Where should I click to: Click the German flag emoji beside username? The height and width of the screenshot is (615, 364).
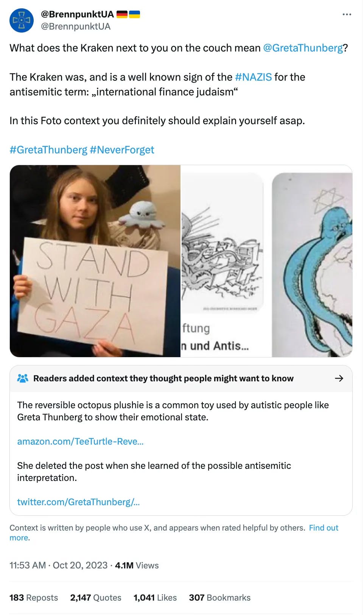(x=122, y=14)
